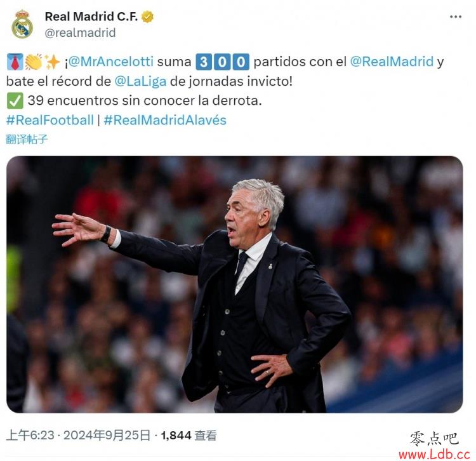Screen dimensions: 476x461
Task: Click the Real Madrid crest avatar
Action: (22, 24)
